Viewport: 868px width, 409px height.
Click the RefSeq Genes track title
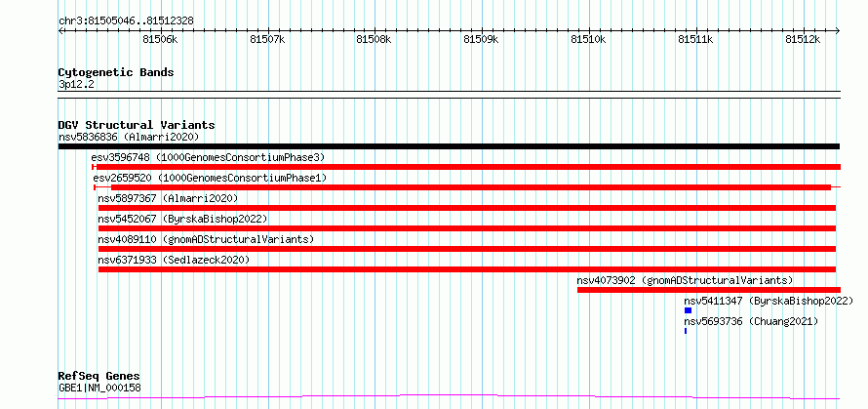(x=99, y=377)
